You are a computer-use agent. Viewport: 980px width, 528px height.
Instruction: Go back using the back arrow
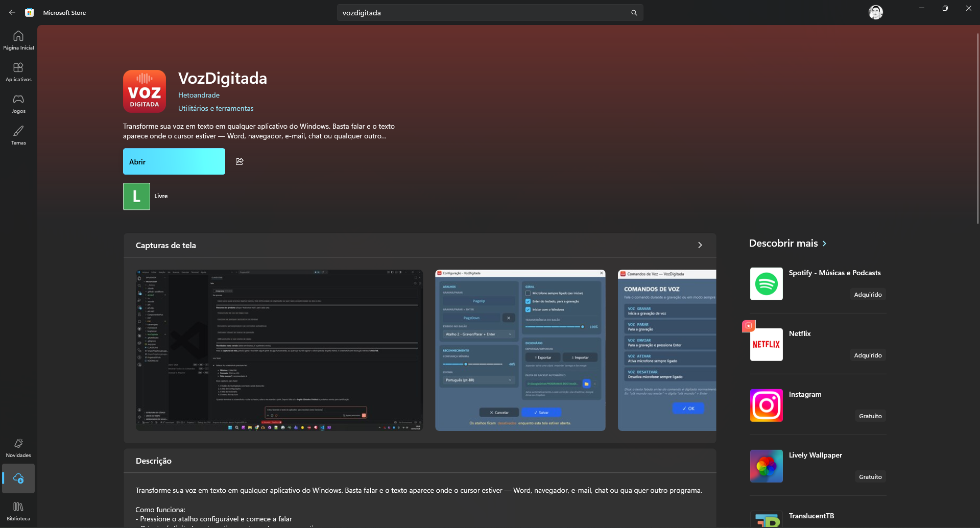(12, 12)
